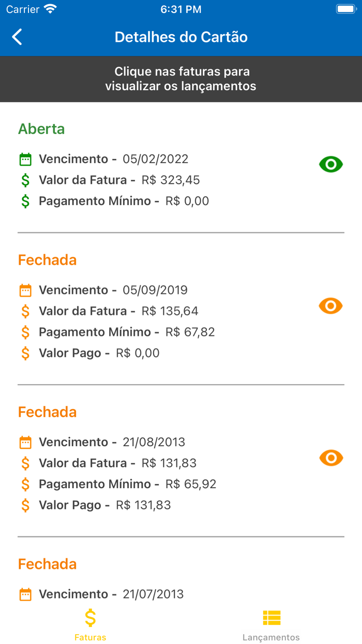Tap the dollar icon beside Valor da Fatura R$ 323,45

pos(25,180)
